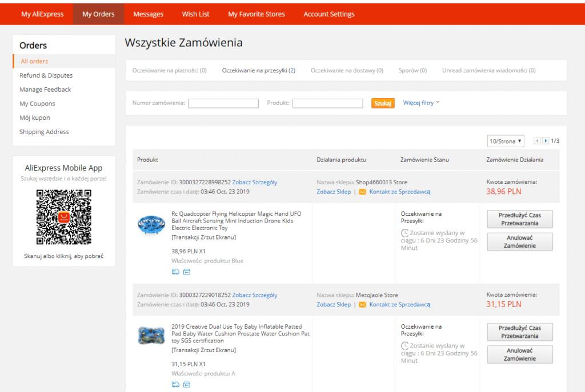Click Zobacz Sklep for MezoJaoie Store
585x392 pixels.
(334, 305)
